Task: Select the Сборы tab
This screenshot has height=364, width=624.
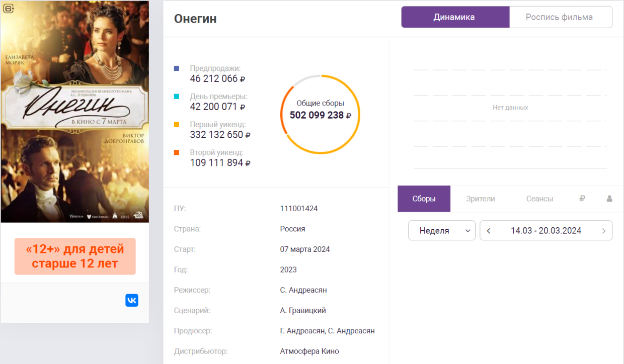Action: point(424,199)
